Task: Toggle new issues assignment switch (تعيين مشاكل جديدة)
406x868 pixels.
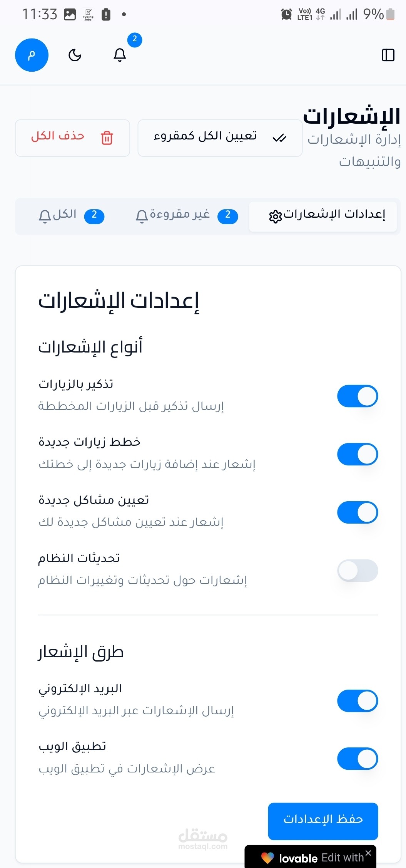Action: pos(358,512)
